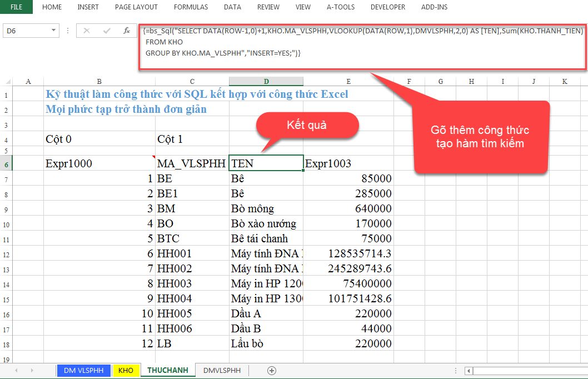588x379 pixels.
Task: Cancel formula entry with the X icon
Action: click(x=87, y=31)
